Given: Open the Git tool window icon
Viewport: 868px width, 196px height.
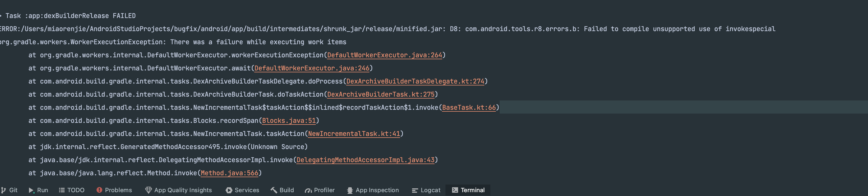Looking at the screenshot, I should (x=4, y=190).
